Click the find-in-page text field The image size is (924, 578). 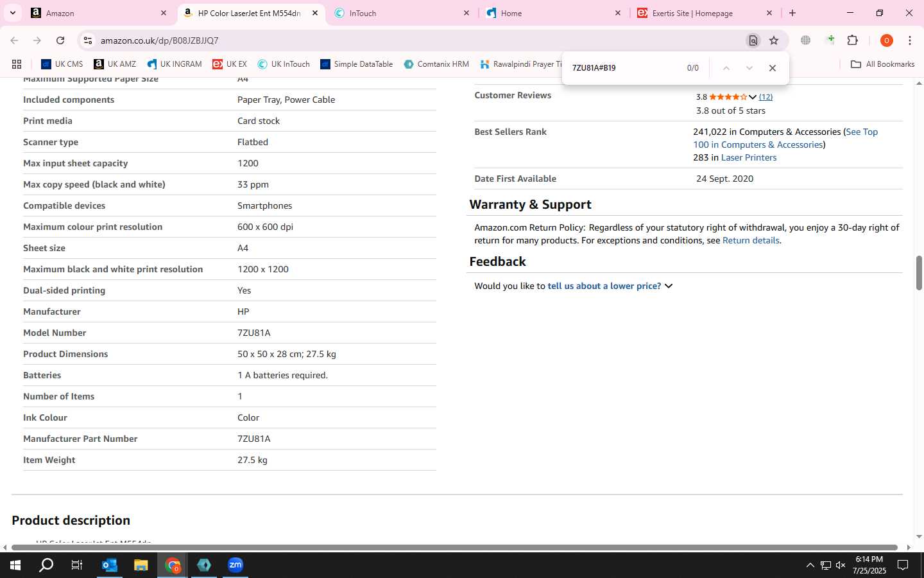[x=622, y=68]
